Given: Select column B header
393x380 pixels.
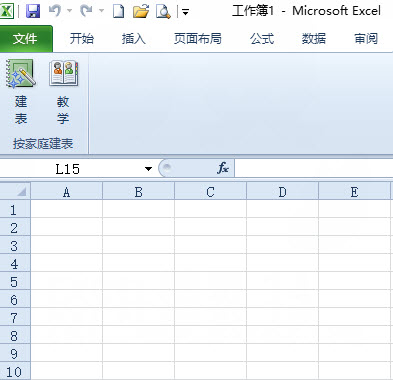Looking at the screenshot, I should [x=138, y=192].
